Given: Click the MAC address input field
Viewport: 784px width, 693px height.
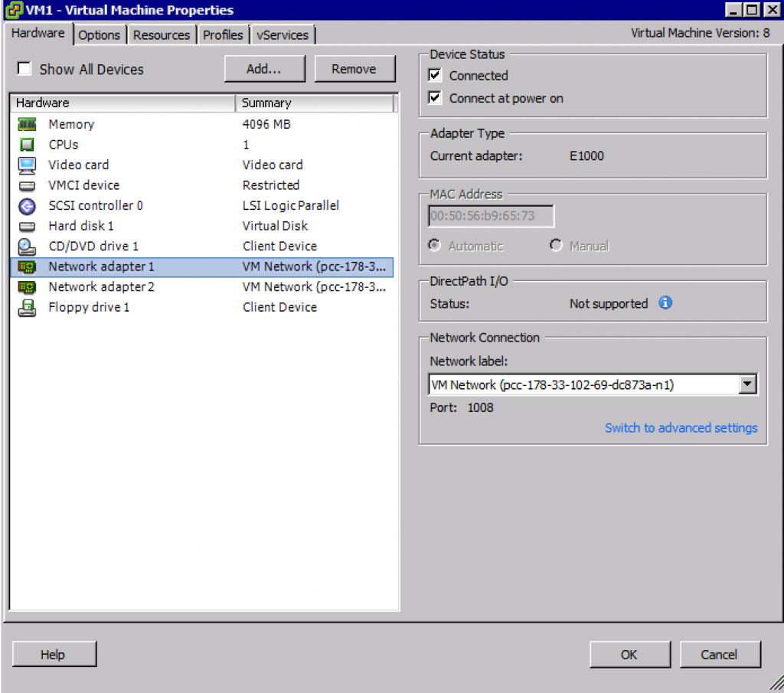Looking at the screenshot, I should 491,216.
